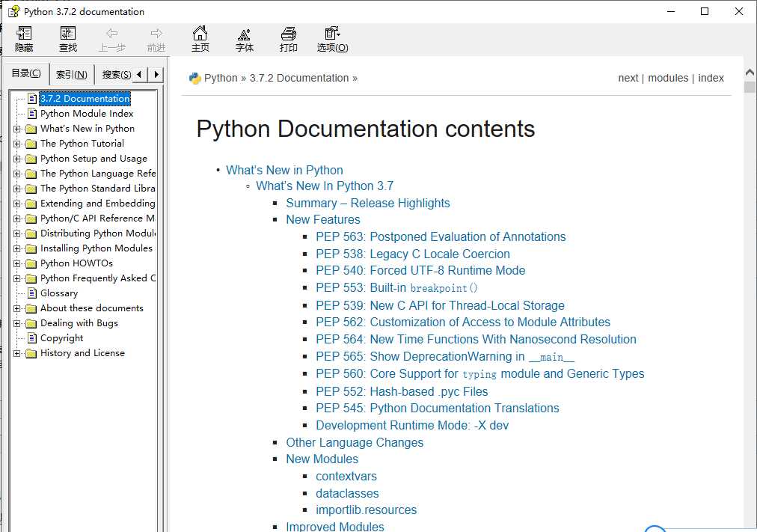Switch to the Contents (目录) tab
The height and width of the screenshot is (532, 757).
(26, 73)
